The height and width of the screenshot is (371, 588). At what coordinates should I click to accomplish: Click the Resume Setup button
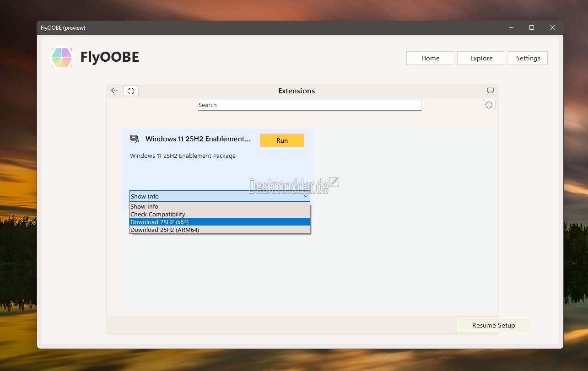tap(493, 325)
